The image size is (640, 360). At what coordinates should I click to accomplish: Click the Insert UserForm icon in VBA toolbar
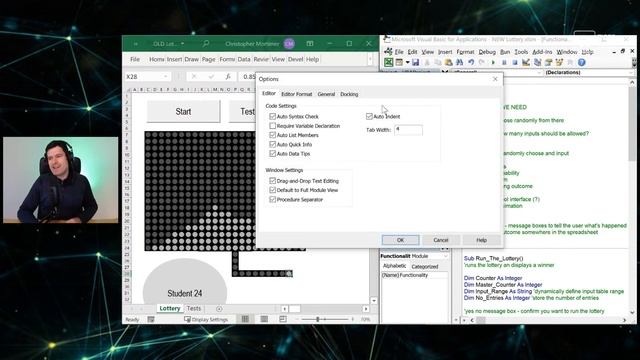(x=399, y=62)
